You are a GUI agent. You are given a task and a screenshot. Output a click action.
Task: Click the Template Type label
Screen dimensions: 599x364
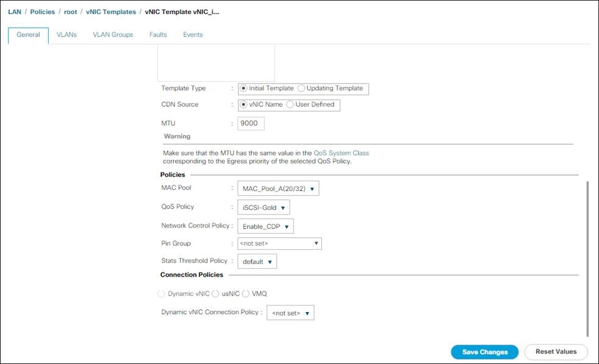click(x=184, y=88)
